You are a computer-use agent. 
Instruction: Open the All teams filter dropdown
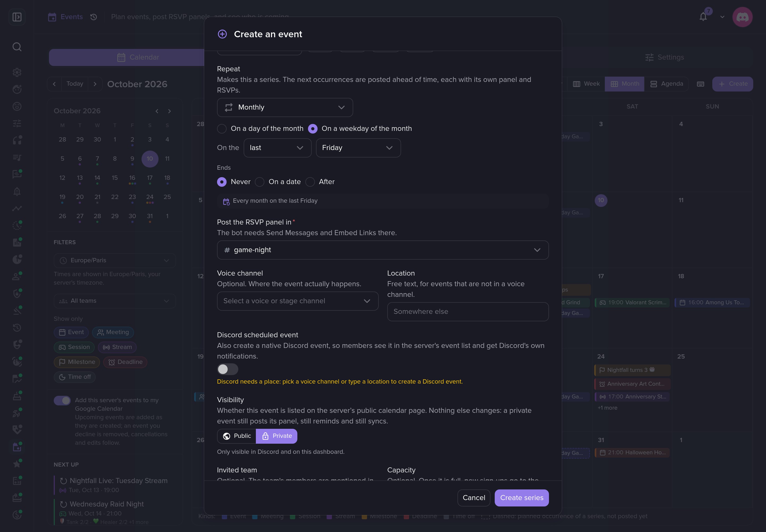pos(115,301)
